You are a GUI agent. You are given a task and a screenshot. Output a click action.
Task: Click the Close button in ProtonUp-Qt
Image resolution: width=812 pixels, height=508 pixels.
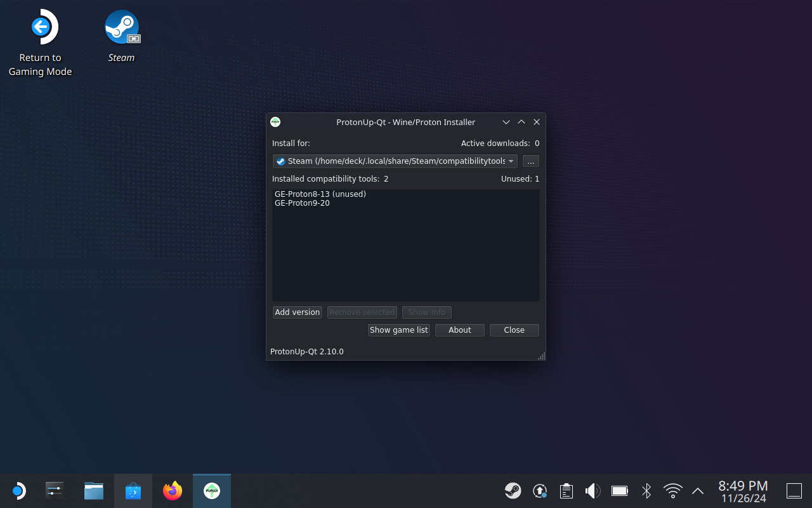click(x=514, y=330)
